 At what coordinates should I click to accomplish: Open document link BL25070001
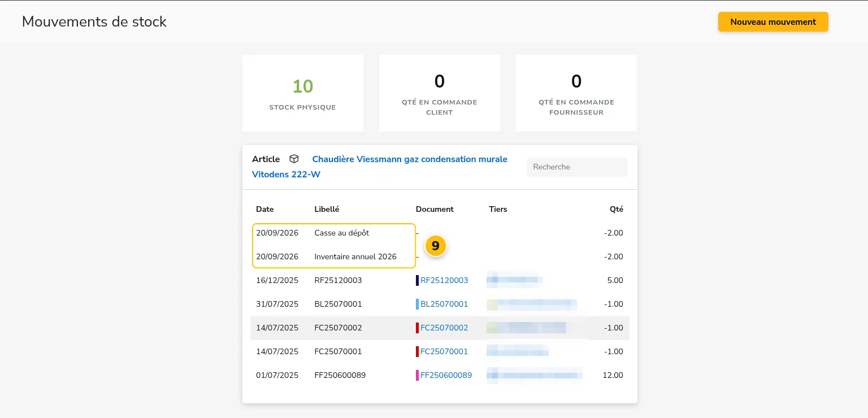444,304
